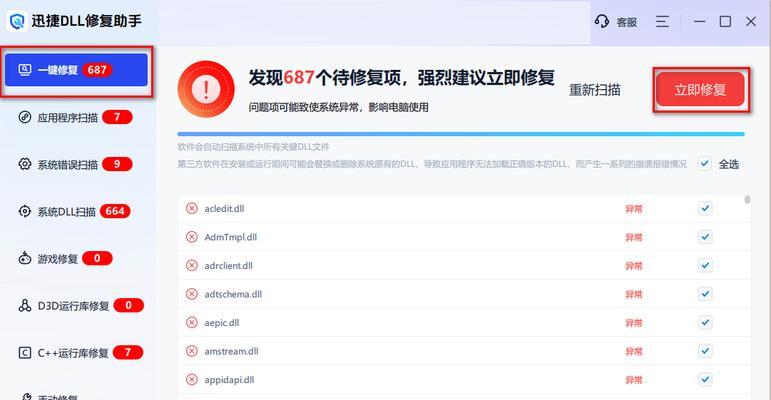Image resolution: width=771 pixels, height=400 pixels.
Task: Toggle the 全选 select-all checkbox
Action: coord(705,163)
